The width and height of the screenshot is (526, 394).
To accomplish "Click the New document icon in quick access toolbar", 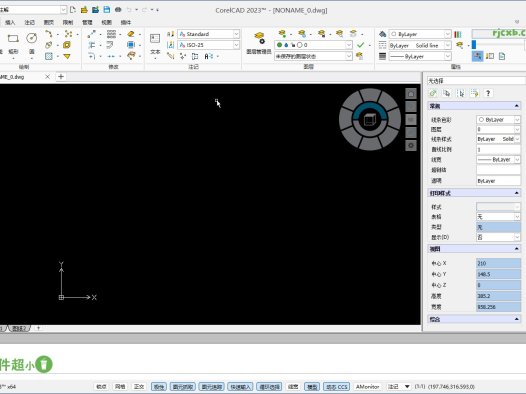I will point(72,10).
